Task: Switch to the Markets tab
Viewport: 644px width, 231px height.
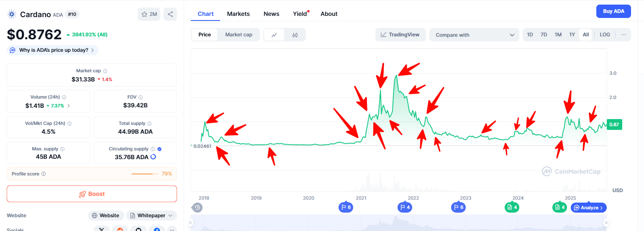Action: point(238,14)
